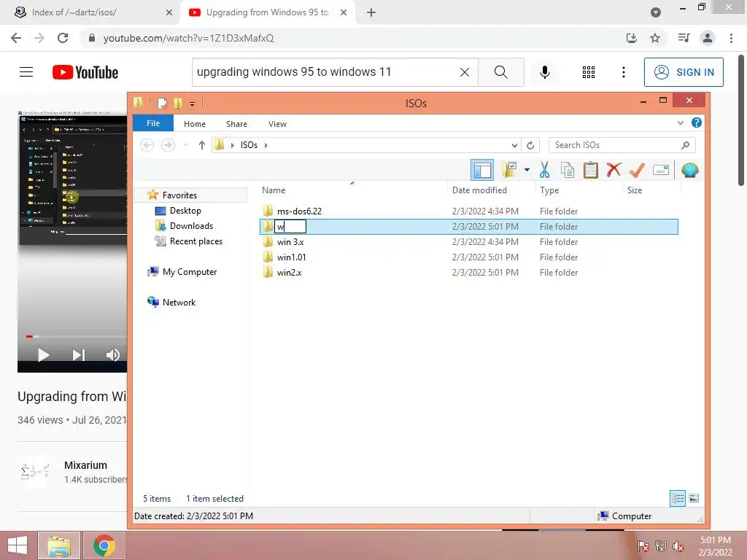Screen dimensions: 747x560
Task: Open folder options toolbar icon
Action: click(x=509, y=170)
